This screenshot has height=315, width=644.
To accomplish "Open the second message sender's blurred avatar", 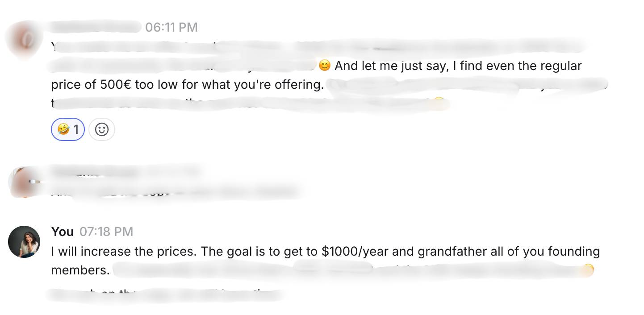I will pyautogui.click(x=22, y=182).
